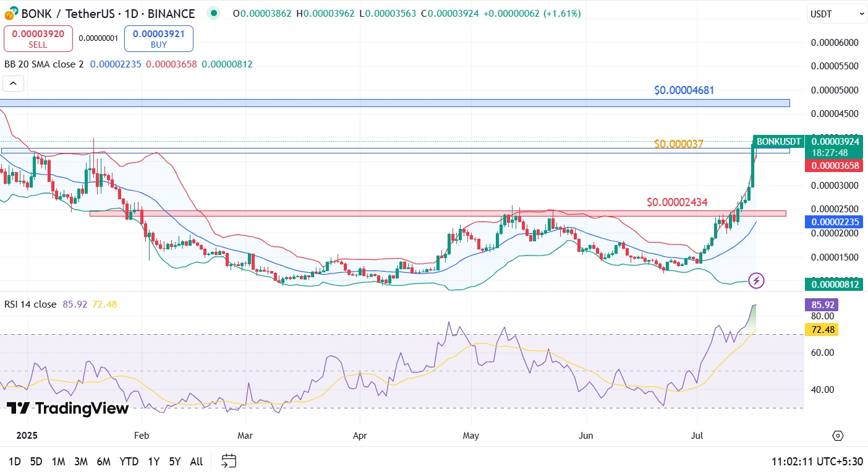This screenshot has height=474, width=868.
Task: Click the RSI 14 close legend
Action: 30,304
